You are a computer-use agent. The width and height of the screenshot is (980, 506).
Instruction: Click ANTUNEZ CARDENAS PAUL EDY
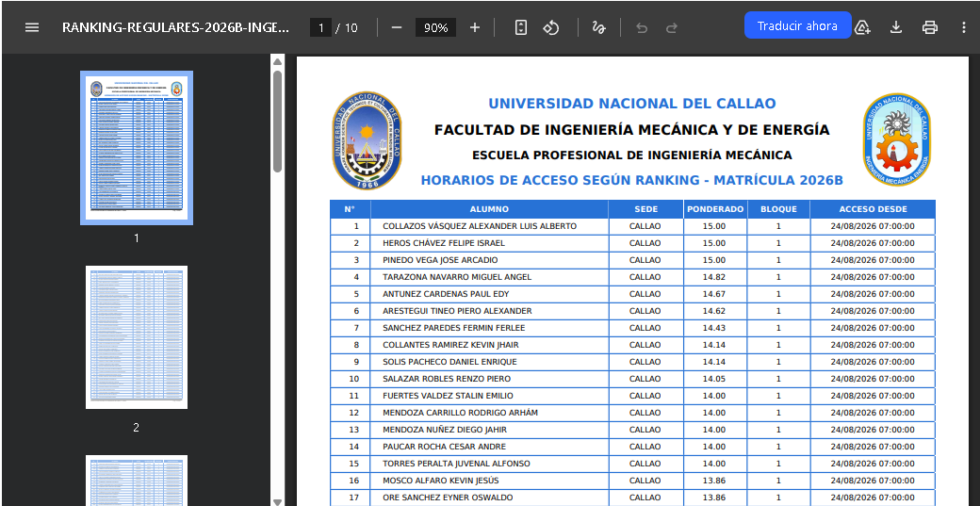446,294
